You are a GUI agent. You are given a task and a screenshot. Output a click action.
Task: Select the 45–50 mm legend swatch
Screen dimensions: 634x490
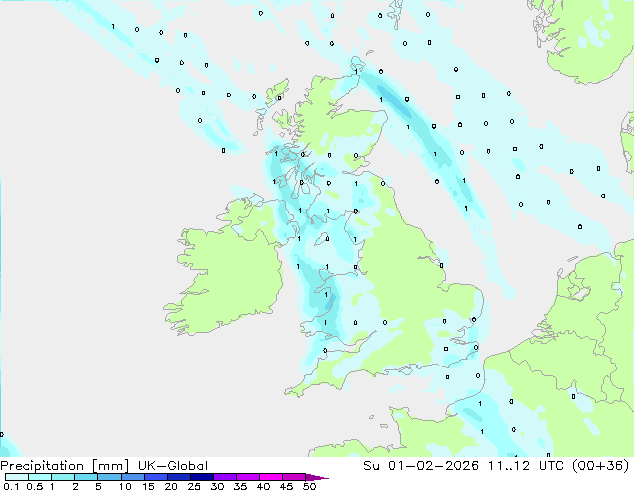[294, 477]
